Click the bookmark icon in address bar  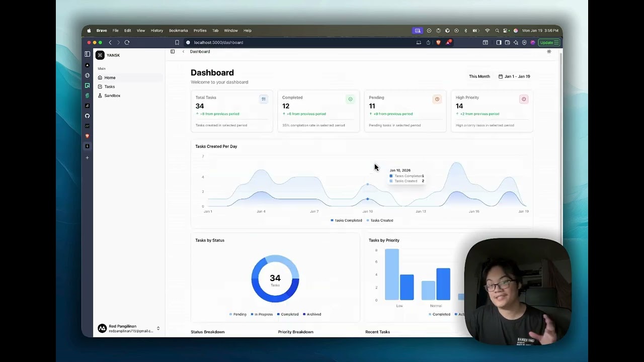[x=177, y=43]
